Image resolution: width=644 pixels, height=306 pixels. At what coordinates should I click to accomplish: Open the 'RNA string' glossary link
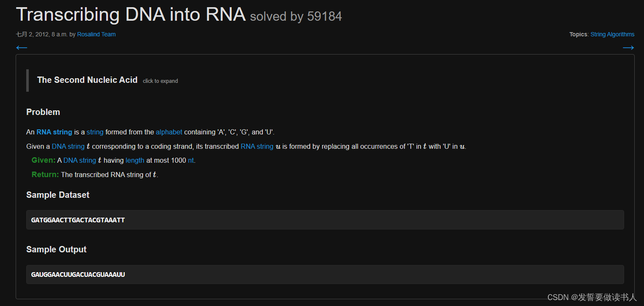[54, 132]
